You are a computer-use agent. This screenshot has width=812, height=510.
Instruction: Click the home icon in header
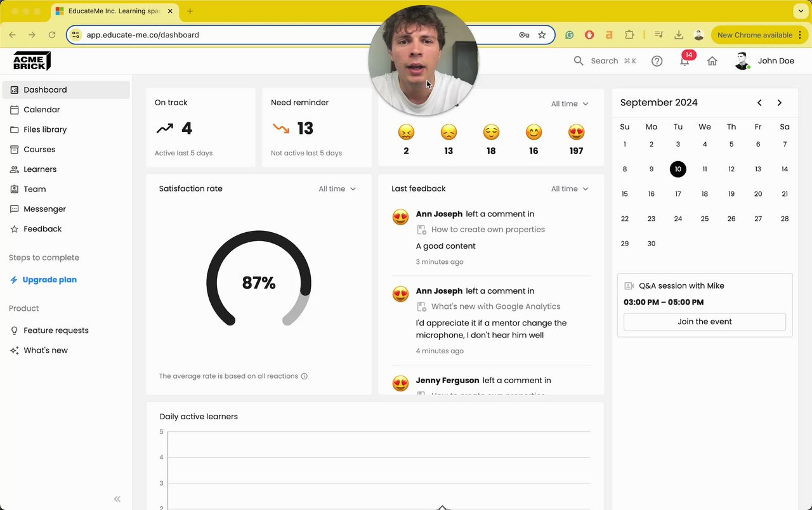point(712,61)
